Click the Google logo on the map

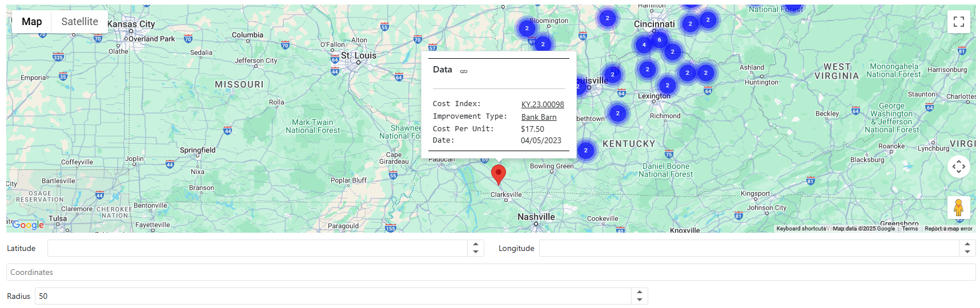tap(28, 225)
